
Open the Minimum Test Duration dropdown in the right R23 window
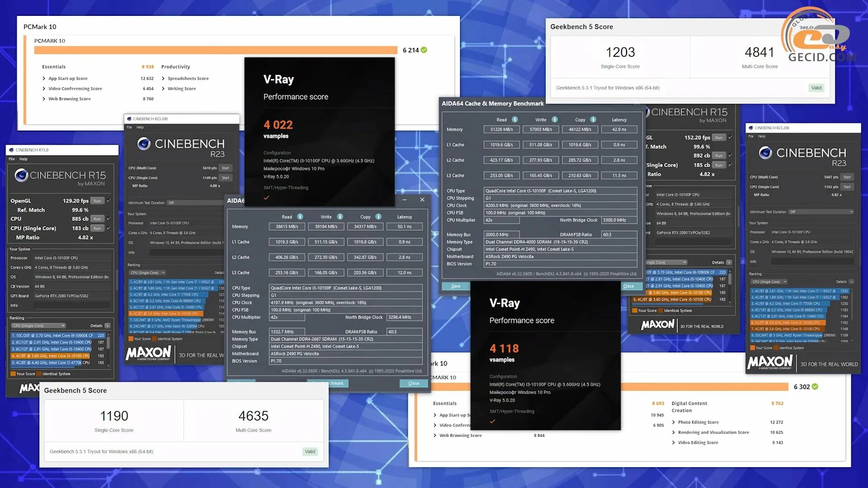pyautogui.click(x=821, y=212)
